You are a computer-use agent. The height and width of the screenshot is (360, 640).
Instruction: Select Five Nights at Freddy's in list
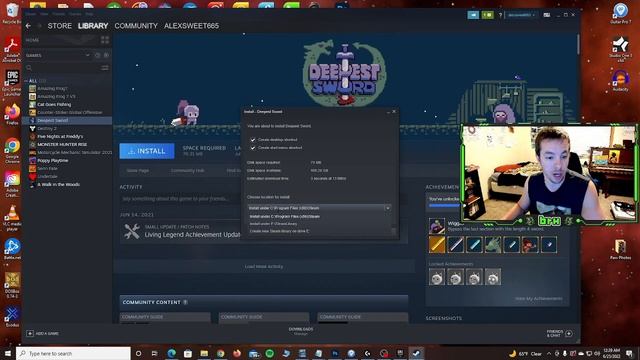click(x=60, y=136)
